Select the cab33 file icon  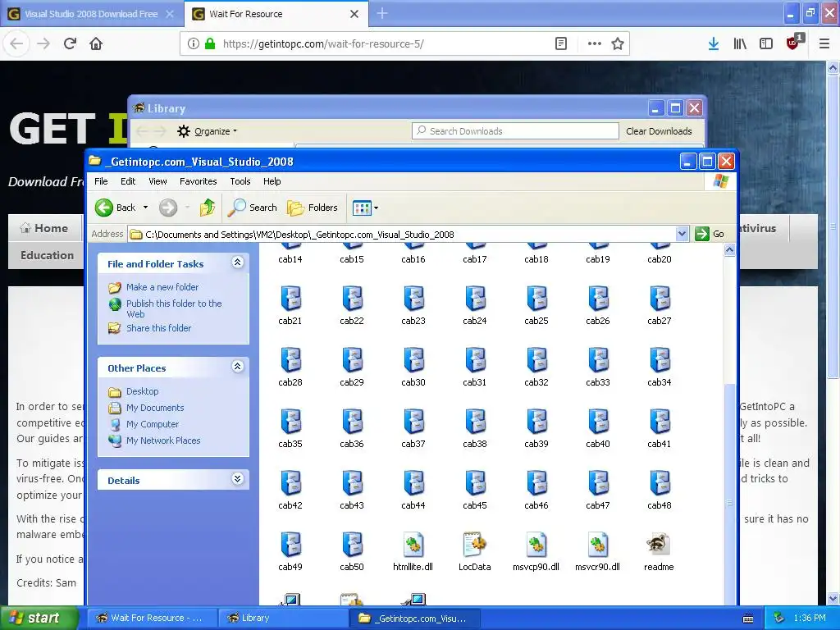click(598, 360)
